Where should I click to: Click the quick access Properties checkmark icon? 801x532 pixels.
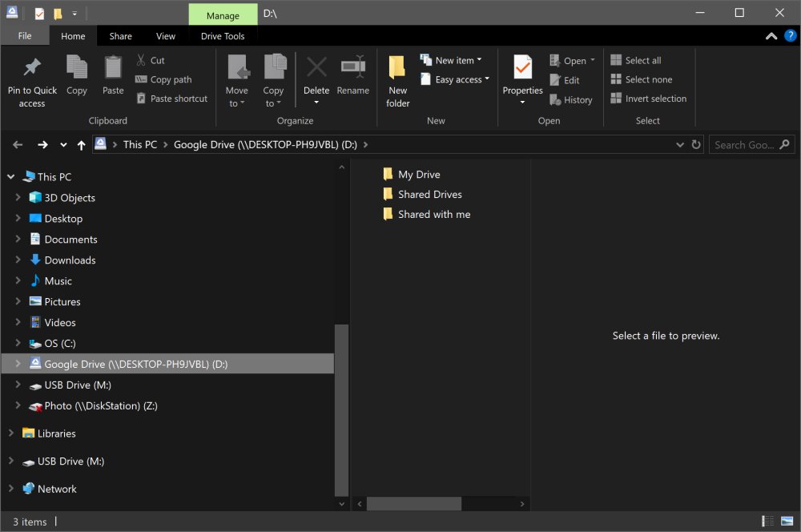click(x=39, y=14)
